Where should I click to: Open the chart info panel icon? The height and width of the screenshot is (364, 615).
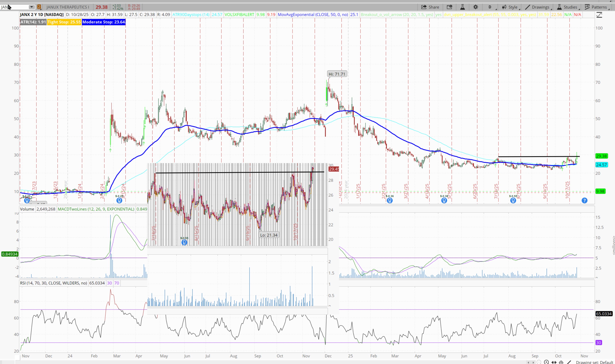click(x=449, y=7)
